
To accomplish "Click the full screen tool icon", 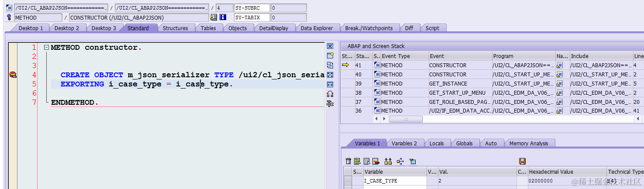I will click(330, 75).
